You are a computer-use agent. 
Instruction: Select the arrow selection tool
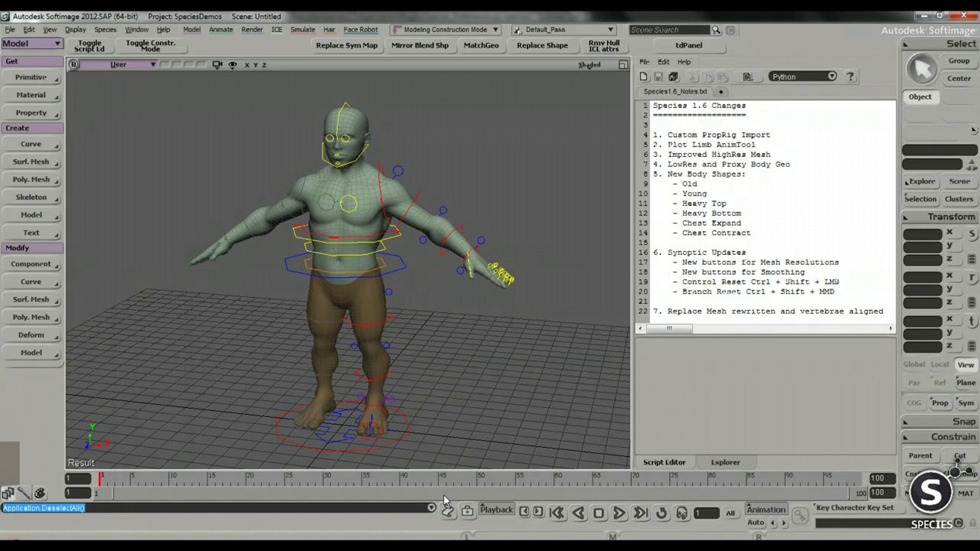pyautogui.click(x=922, y=69)
